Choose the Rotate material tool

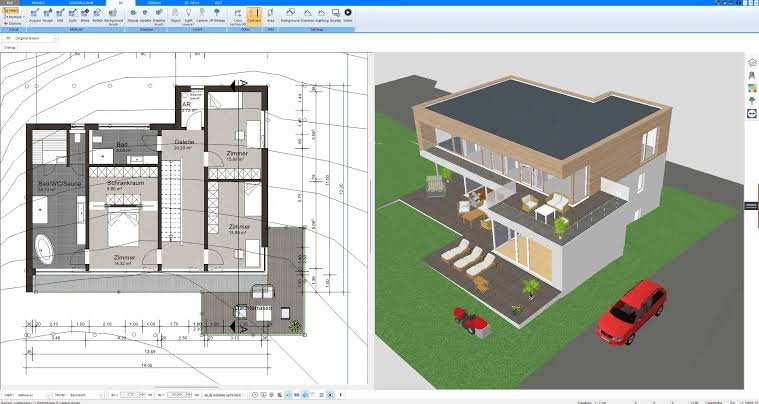pos(97,15)
